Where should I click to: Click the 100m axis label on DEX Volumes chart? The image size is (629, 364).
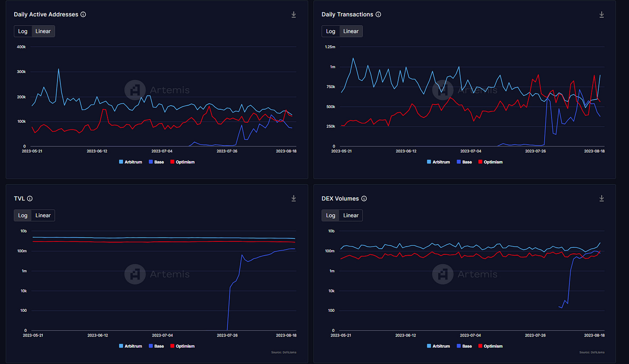tap(330, 251)
